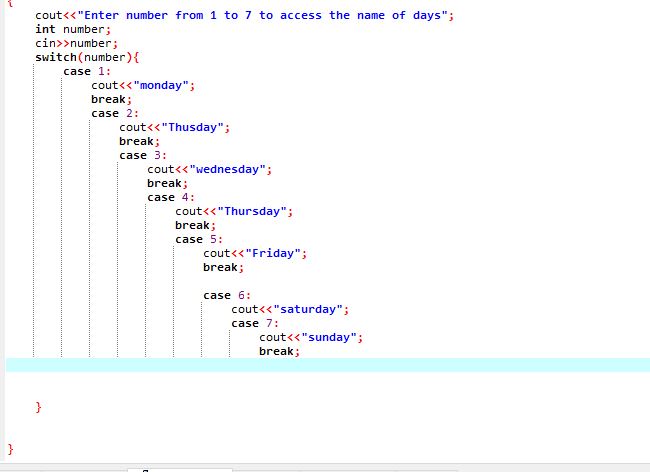Viewport: 650px width, 472px height.
Task: Click the "case 6:" label
Action: (x=227, y=295)
